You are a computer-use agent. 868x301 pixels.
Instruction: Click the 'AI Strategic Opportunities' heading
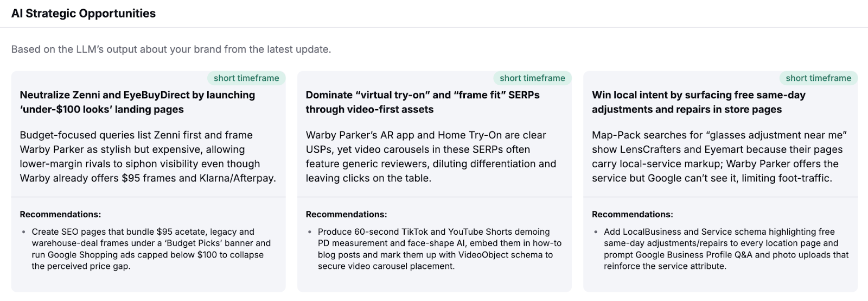coord(84,14)
